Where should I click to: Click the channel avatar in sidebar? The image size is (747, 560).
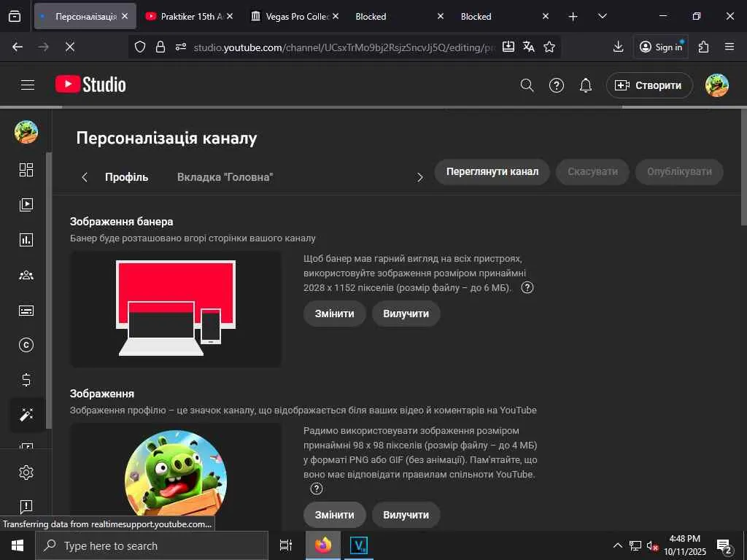26,132
